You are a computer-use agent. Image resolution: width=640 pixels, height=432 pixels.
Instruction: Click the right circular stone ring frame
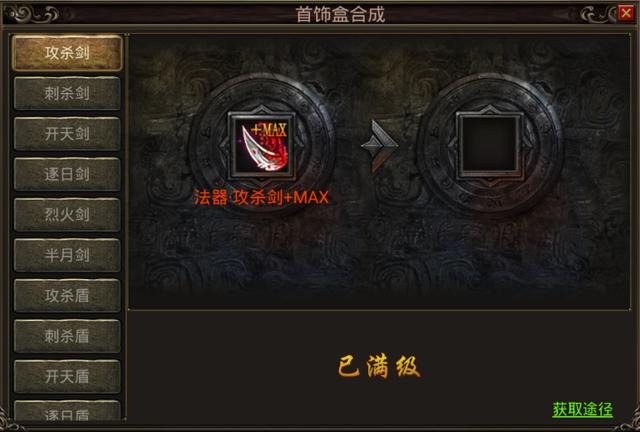click(x=489, y=145)
